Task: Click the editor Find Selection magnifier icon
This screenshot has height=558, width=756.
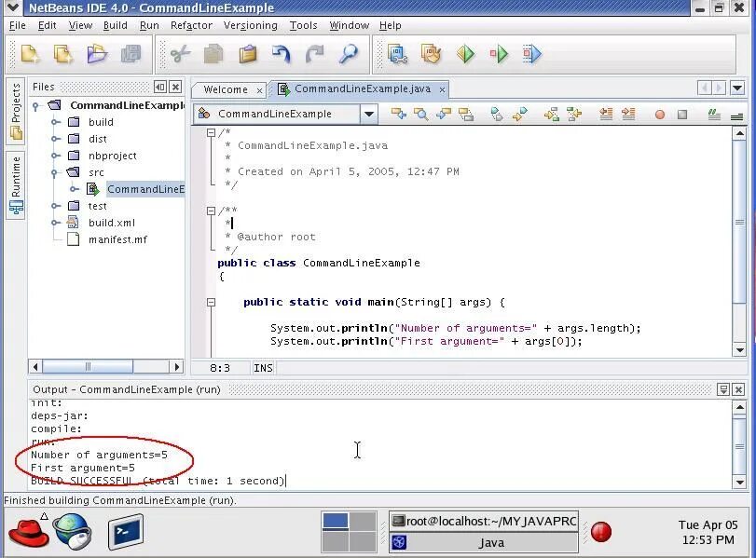Action: tap(421, 115)
